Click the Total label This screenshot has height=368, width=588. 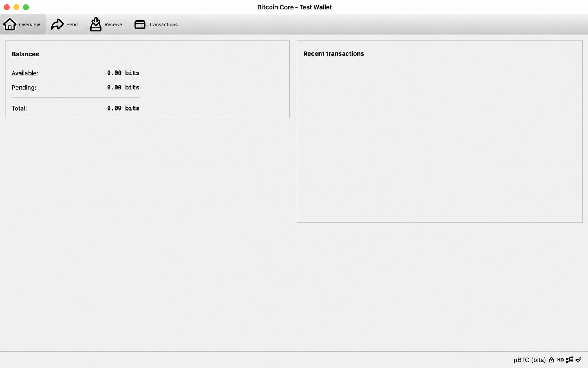pyautogui.click(x=19, y=108)
